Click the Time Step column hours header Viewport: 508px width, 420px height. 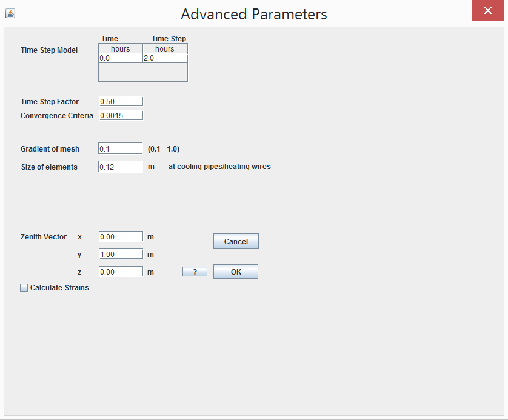(x=165, y=48)
